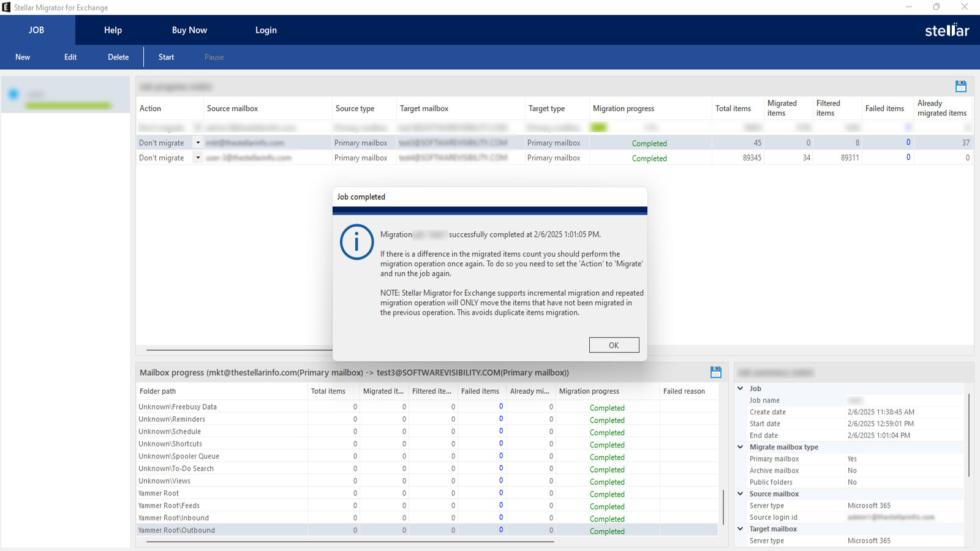Click the save icon in the Mailbox progress header
980x551 pixels.
[x=715, y=372]
